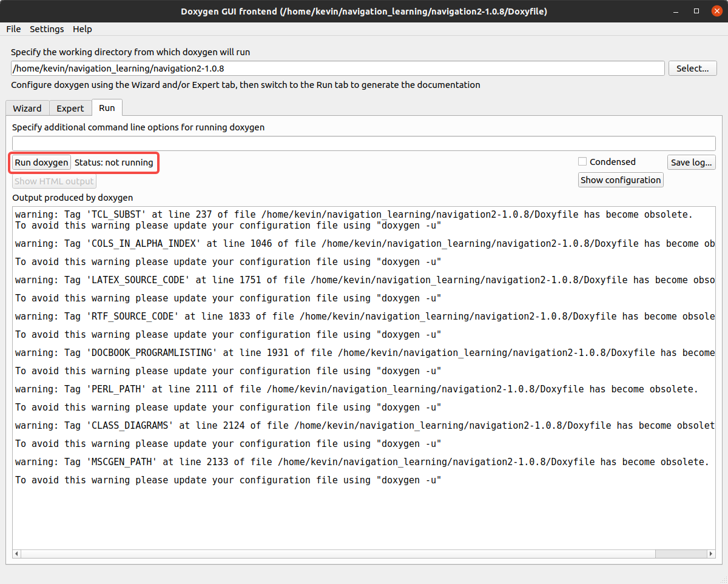
Task: Switch to the Expert tab
Action: click(x=70, y=109)
